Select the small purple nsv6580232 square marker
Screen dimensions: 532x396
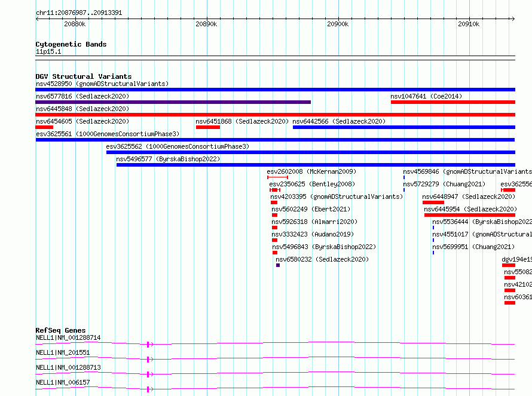tap(278, 265)
